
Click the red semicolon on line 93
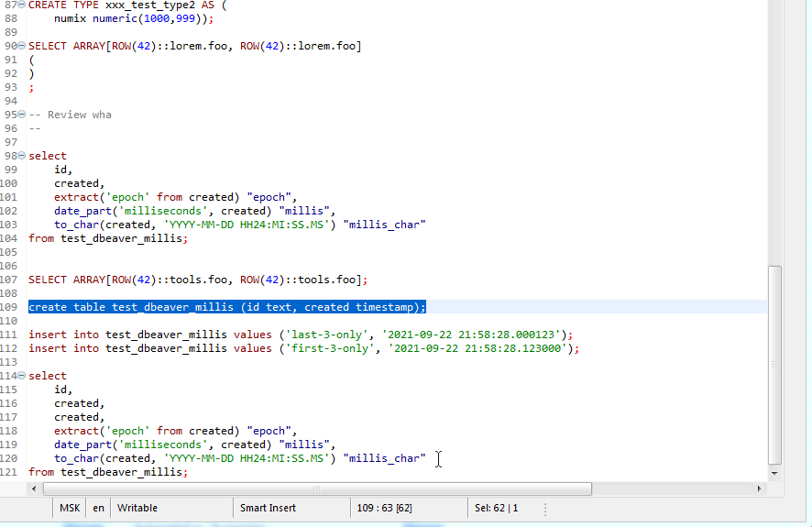point(31,87)
